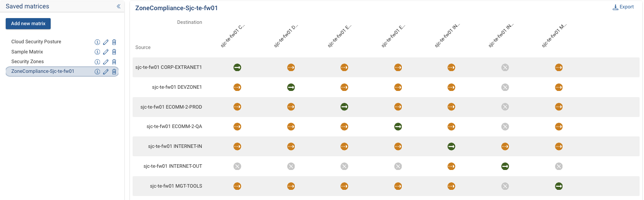The image size is (644, 200).
Task: Click green arrow in INTERNET-OUT row
Action: coord(505,166)
